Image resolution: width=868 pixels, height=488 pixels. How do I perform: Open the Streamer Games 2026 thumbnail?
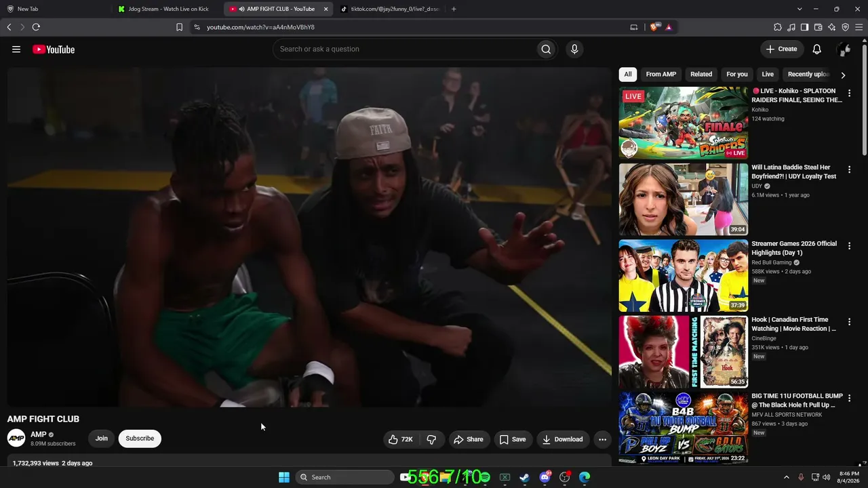684,275
